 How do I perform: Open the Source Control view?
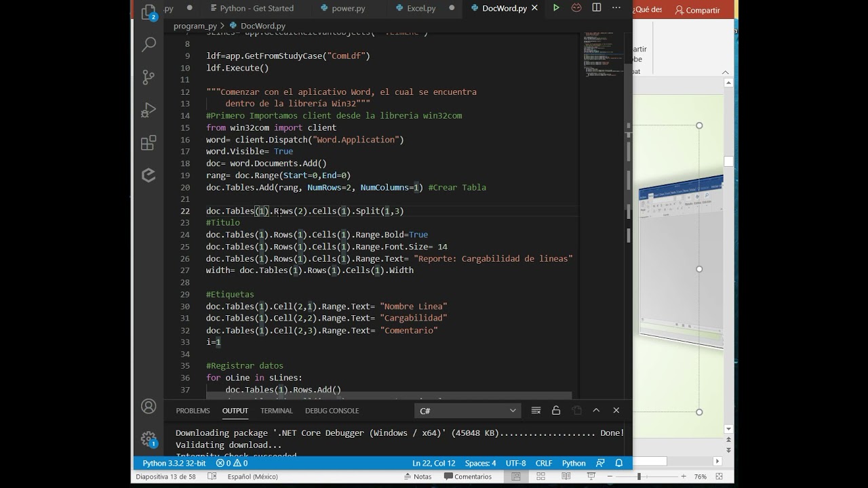149,77
